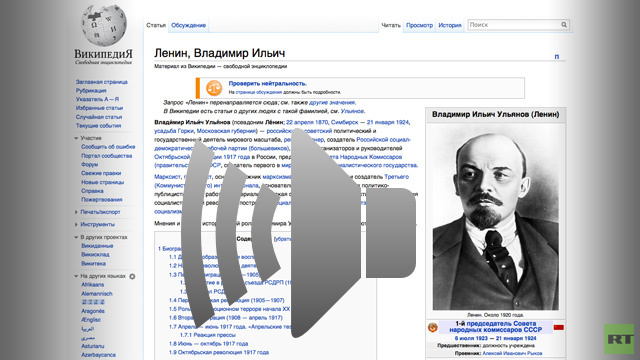
Task: Switch to Azərbaycanca language version
Action: [x=98, y=355]
